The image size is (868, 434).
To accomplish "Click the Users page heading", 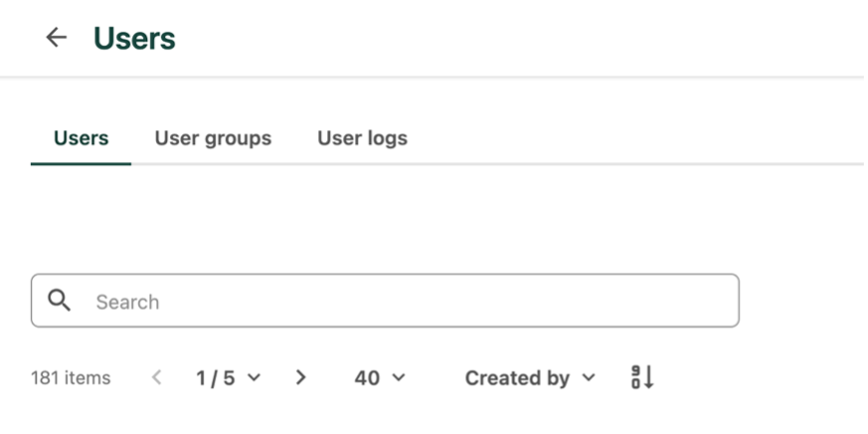I will point(134,39).
